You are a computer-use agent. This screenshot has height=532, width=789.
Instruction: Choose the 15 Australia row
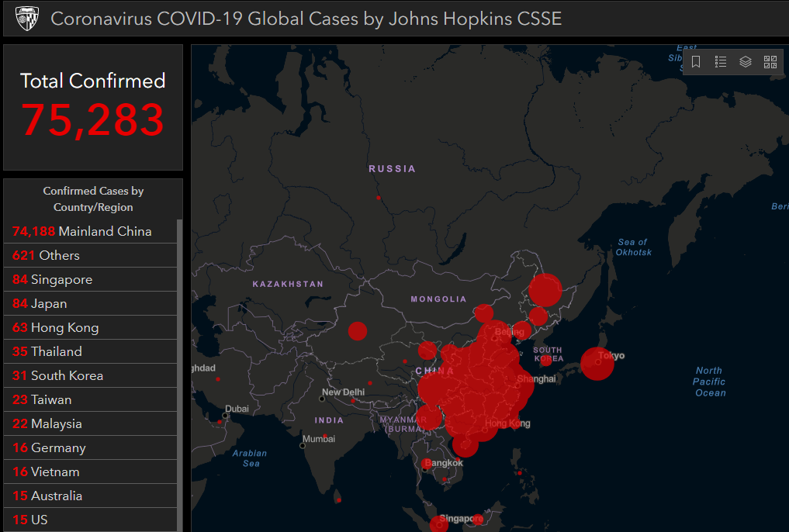click(x=90, y=496)
